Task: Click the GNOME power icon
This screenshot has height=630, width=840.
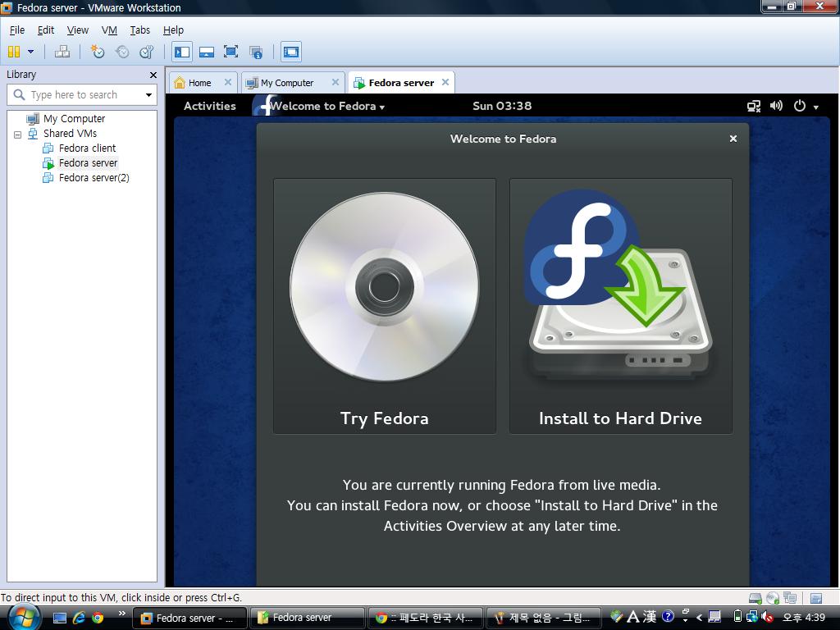Action: (x=799, y=106)
